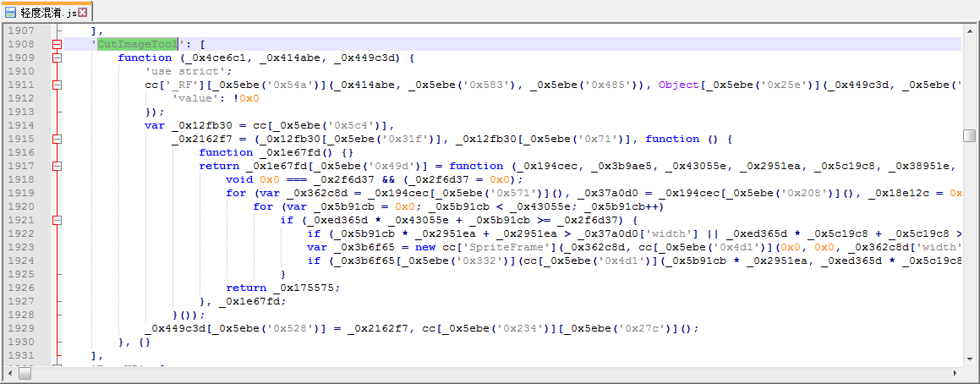Viewport: 980px width, 384px height.
Task: Click '}, {}' on line 1930
Action: (x=134, y=342)
